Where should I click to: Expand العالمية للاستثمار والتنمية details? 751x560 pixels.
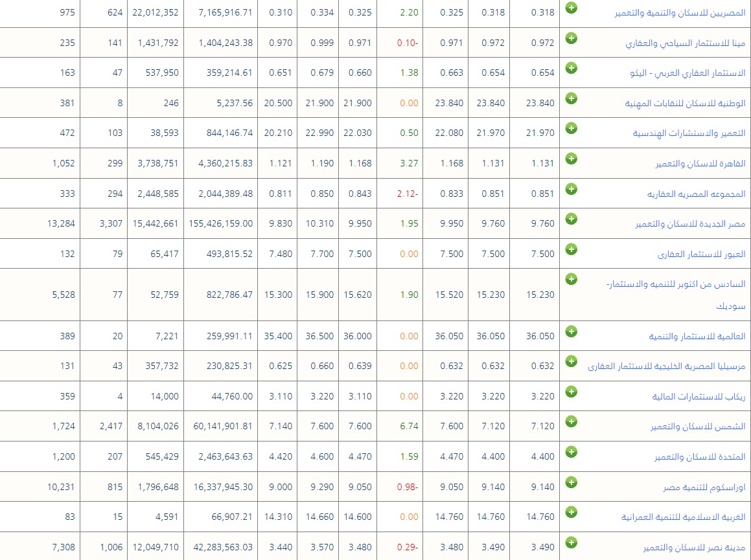pyautogui.click(x=571, y=331)
